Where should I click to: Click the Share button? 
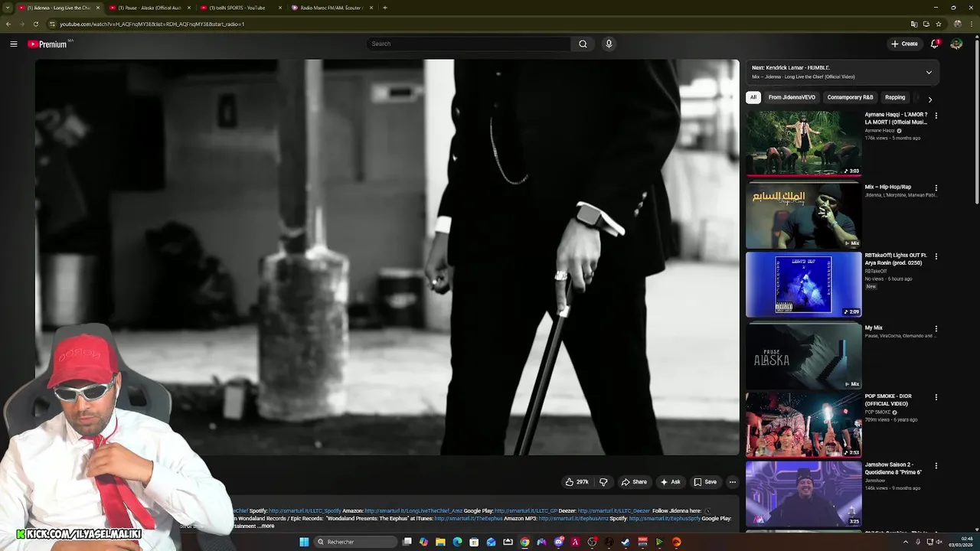click(634, 482)
